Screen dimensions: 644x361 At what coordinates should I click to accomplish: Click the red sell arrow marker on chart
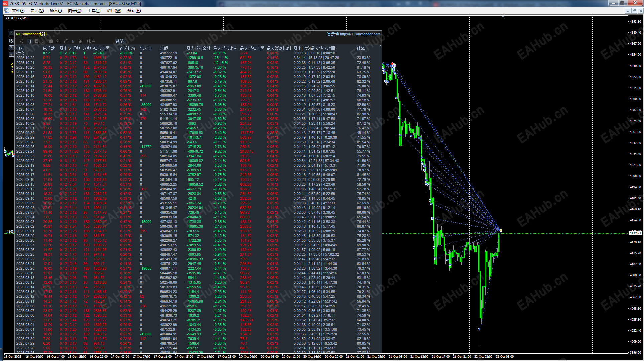click(392, 64)
